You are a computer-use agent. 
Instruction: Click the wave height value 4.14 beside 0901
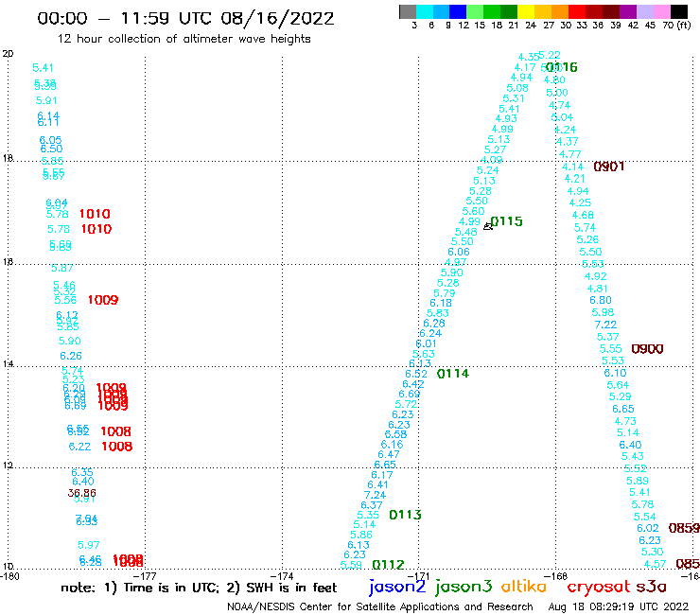pyautogui.click(x=572, y=167)
